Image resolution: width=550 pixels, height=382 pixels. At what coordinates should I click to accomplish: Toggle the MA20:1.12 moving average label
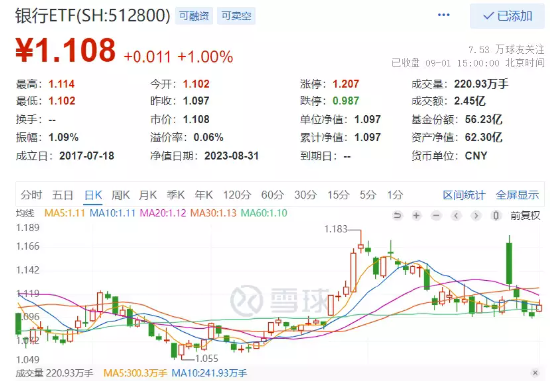(x=163, y=213)
